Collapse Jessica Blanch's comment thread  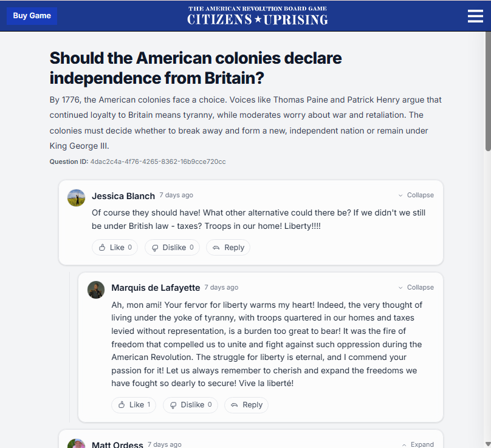[416, 195]
